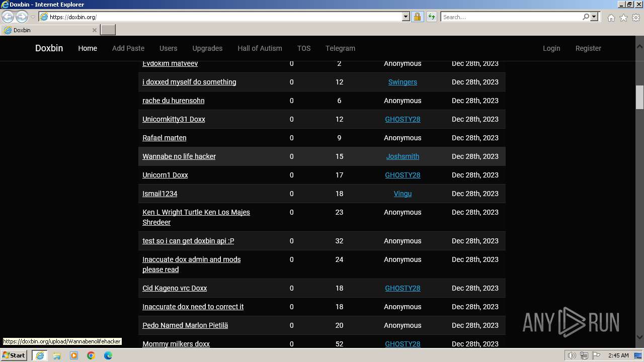Click the network tray icon
The image size is (644, 362).
click(x=584, y=355)
